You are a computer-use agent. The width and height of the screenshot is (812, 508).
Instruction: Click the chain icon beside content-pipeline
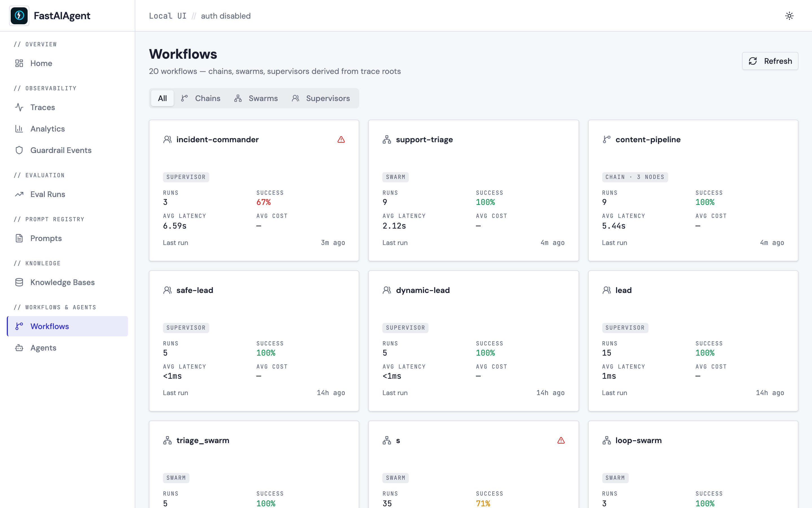606,139
